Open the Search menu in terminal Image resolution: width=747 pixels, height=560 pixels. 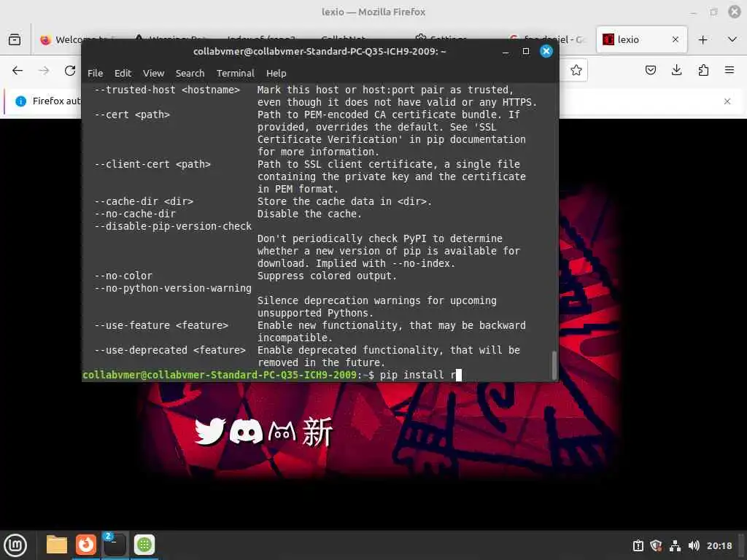click(x=190, y=74)
